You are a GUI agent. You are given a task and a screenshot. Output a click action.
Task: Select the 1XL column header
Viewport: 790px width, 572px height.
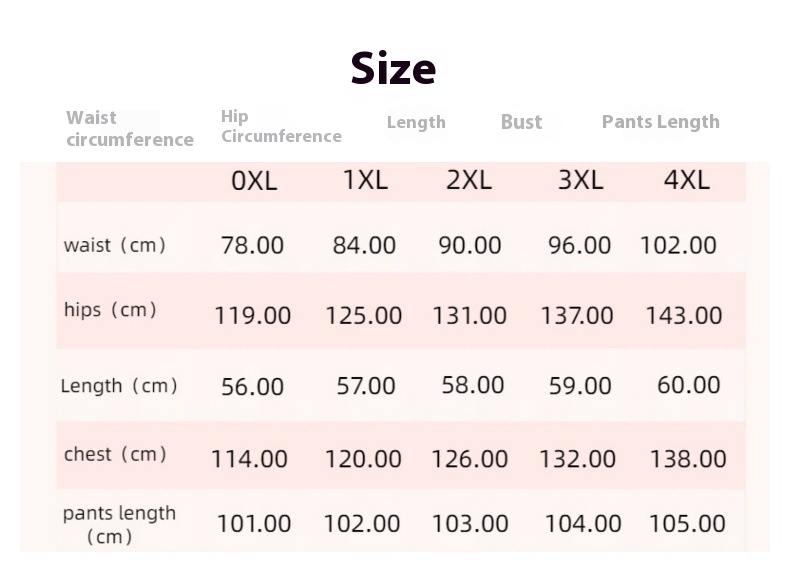point(365,180)
